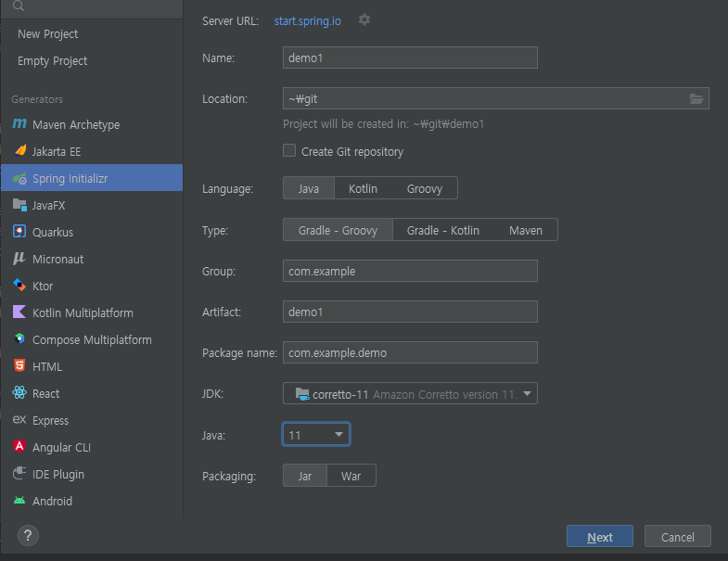Click the JDK folder icon in the JDK dropdown
Image resolution: width=728 pixels, height=561 pixels.
pyautogui.click(x=302, y=394)
